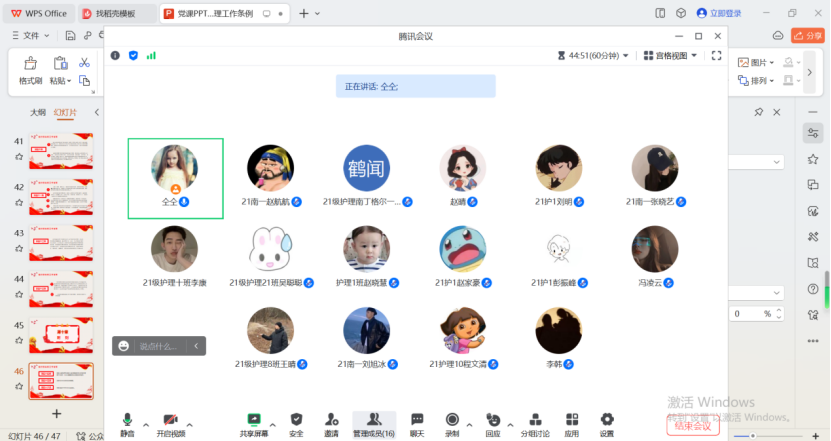Screen dimensions: 831x441
Task: Open the 应用 apps icon
Action: click(x=571, y=420)
